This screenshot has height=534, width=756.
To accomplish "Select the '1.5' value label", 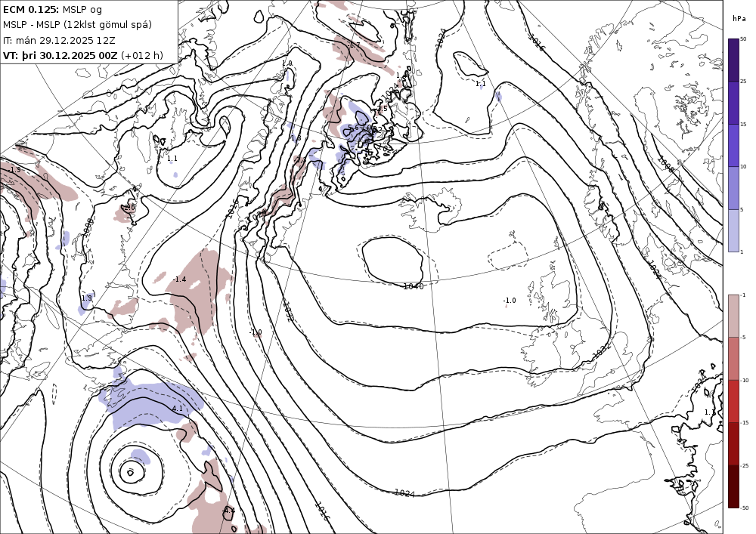I will (383, 110).
